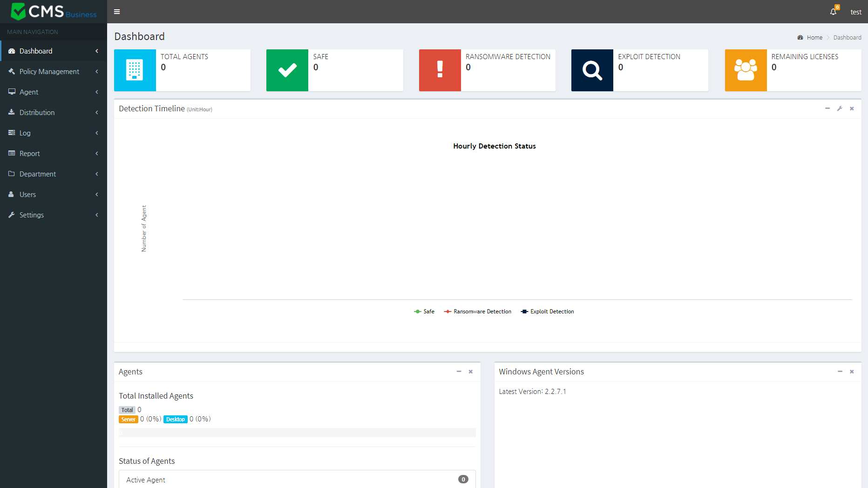Click the Remaining Licenses users icon
The height and width of the screenshot is (488, 868).
[746, 70]
